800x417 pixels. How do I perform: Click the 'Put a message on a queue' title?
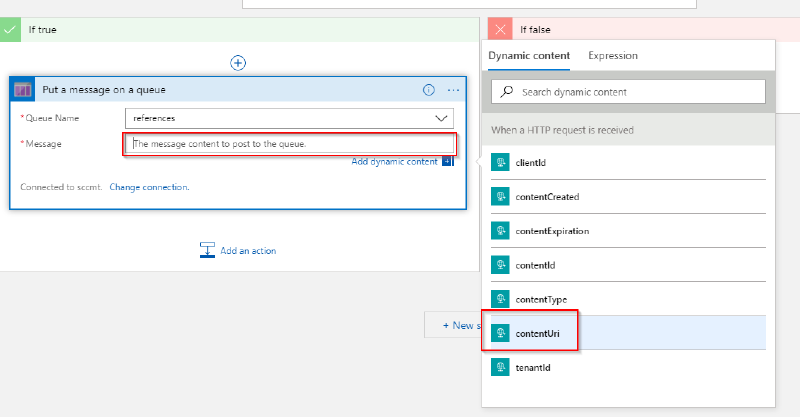click(x=104, y=90)
